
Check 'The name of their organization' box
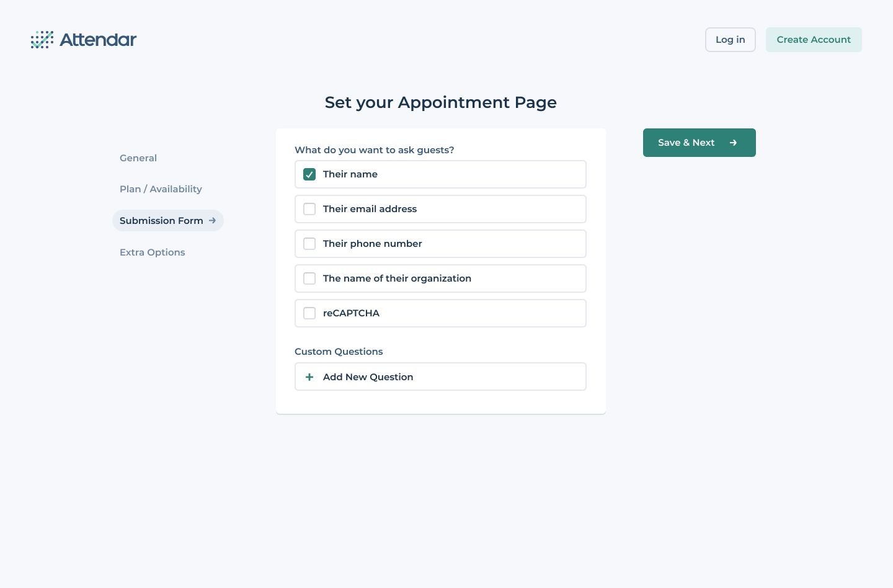(x=309, y=278)
